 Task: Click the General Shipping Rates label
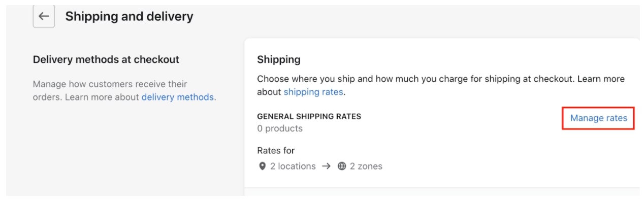(x=309, y=116)
